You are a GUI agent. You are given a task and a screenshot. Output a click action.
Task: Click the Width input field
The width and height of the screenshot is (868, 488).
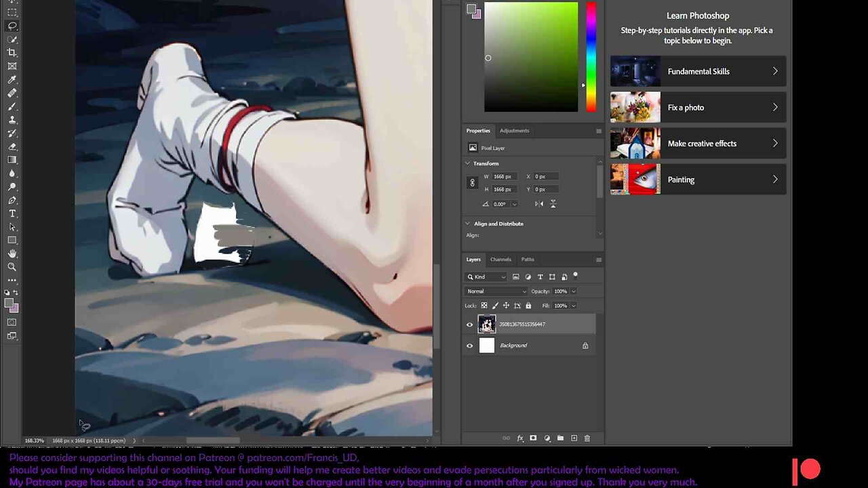(x=506, y=176)
